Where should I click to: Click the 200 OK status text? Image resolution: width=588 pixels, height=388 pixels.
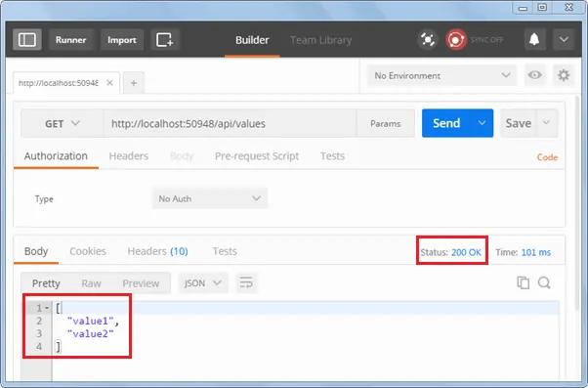pyautogui.click(x=466, y=252)
